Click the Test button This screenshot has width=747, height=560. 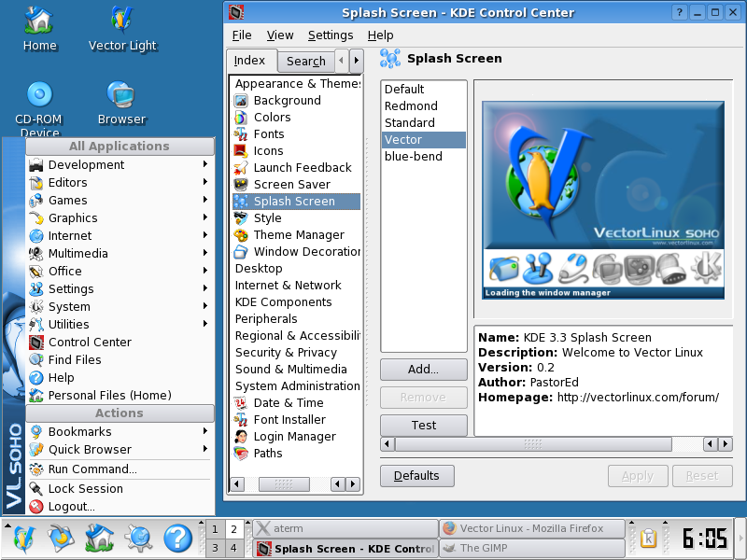[x=424, y=425]
